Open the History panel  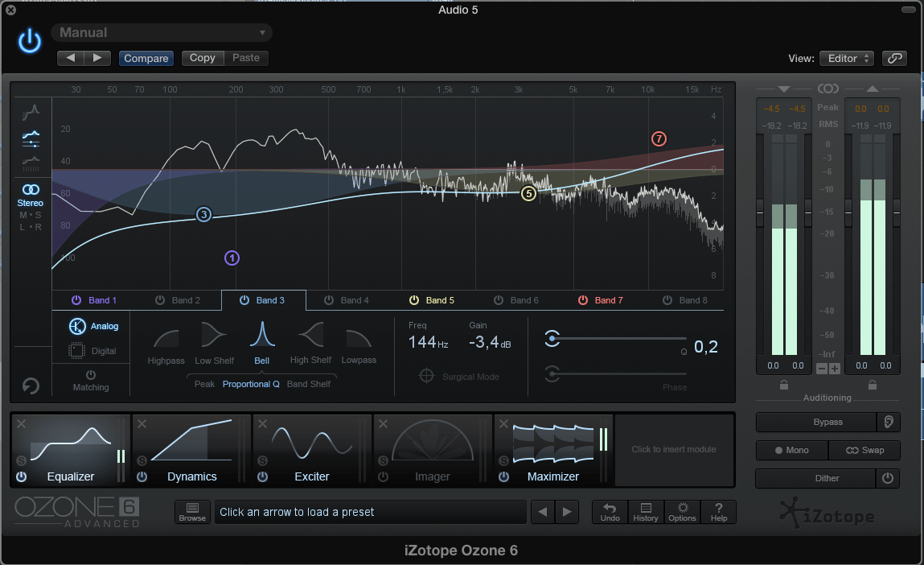[646, 512]
